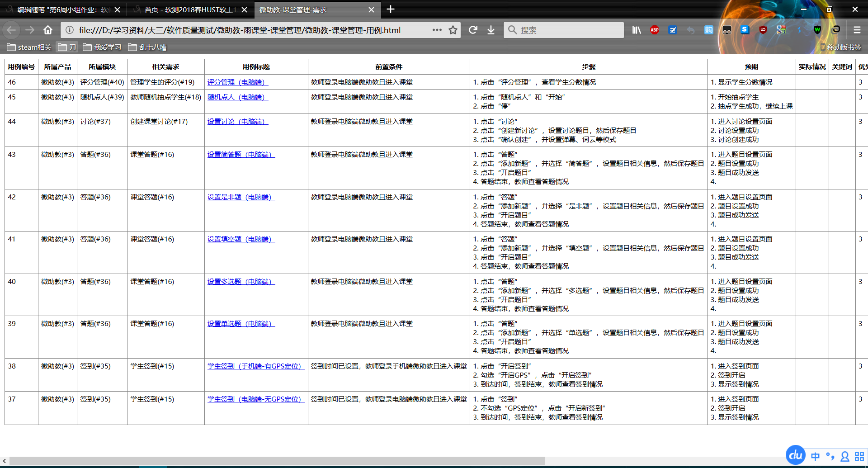Screen dimensions: 868x468
Task: Open the 评分管理（电脑端） link
Action: coord(238,82)
